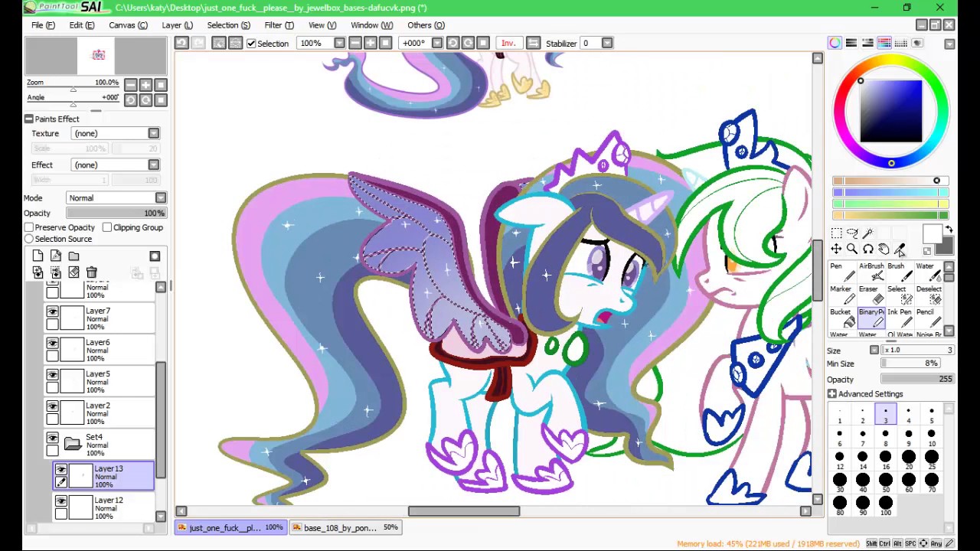Create a new linework layer
This screenshot has width=980, height=551.
(56, 256)
